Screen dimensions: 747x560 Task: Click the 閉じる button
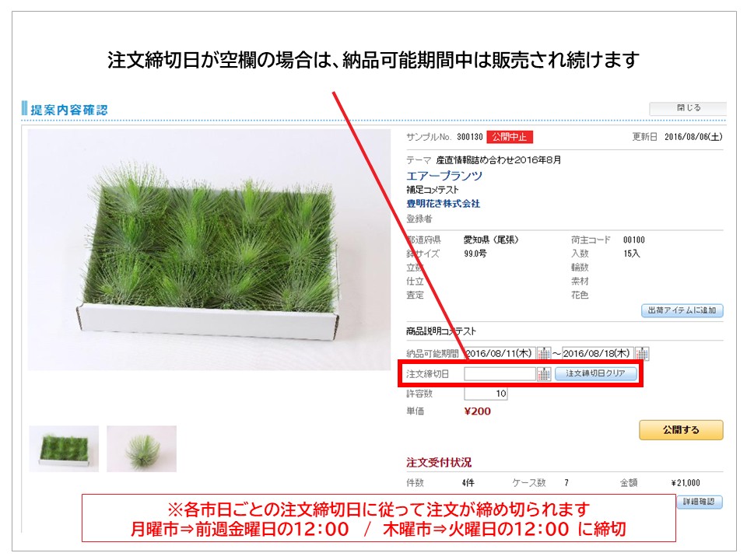point(687,108)
